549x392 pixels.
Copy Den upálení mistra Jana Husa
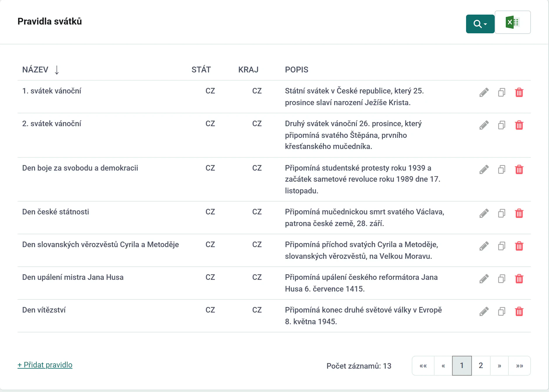(x=502, y=279)
